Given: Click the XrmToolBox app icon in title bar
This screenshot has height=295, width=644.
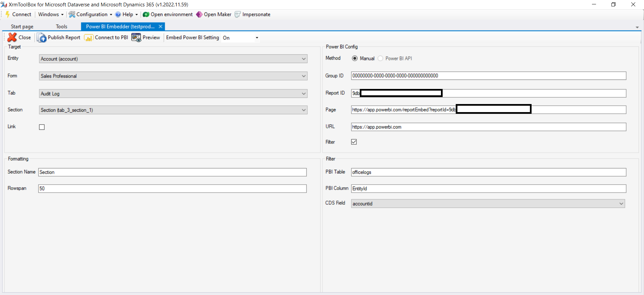Looking at the screenshot, I should (4, 4).
